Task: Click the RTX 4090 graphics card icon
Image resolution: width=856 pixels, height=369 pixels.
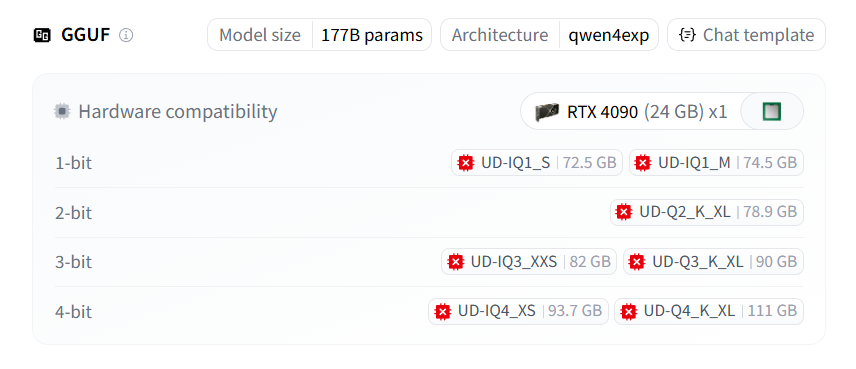Action: pos(547,111)
